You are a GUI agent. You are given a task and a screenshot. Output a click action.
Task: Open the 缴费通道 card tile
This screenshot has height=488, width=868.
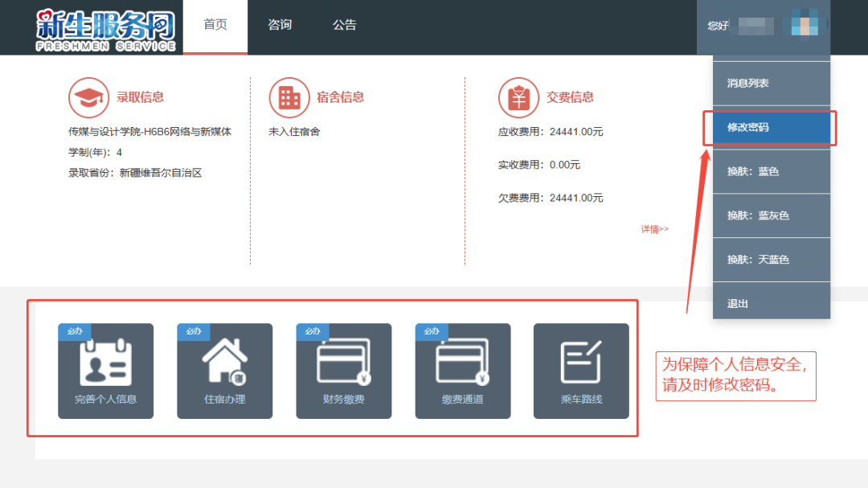tap(463, 371)
